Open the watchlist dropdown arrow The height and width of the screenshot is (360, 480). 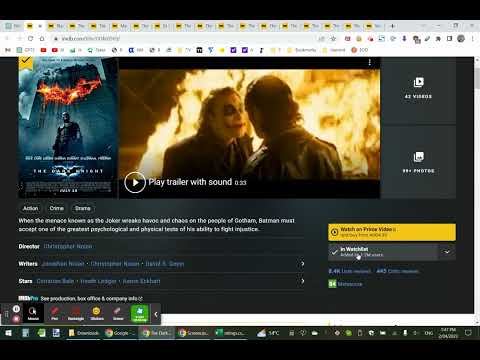tap(447, 252)
